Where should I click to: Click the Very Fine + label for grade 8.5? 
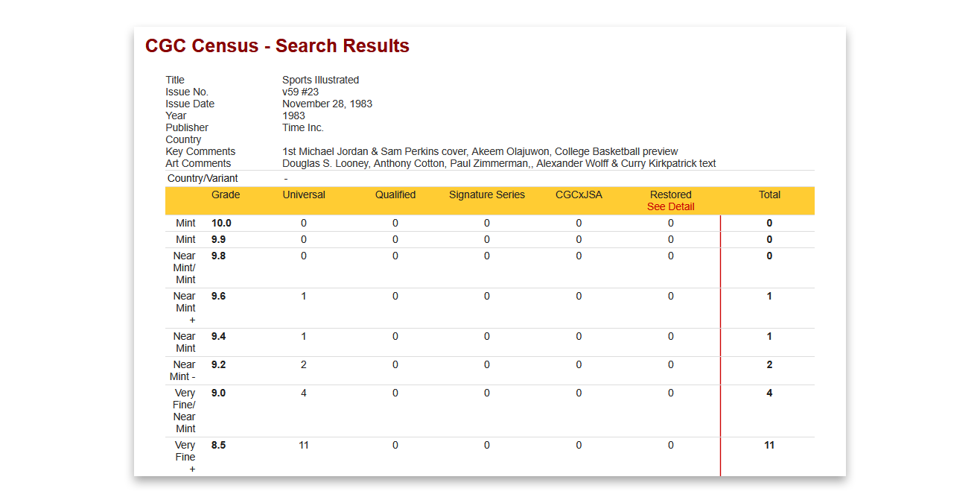[185, 457]
